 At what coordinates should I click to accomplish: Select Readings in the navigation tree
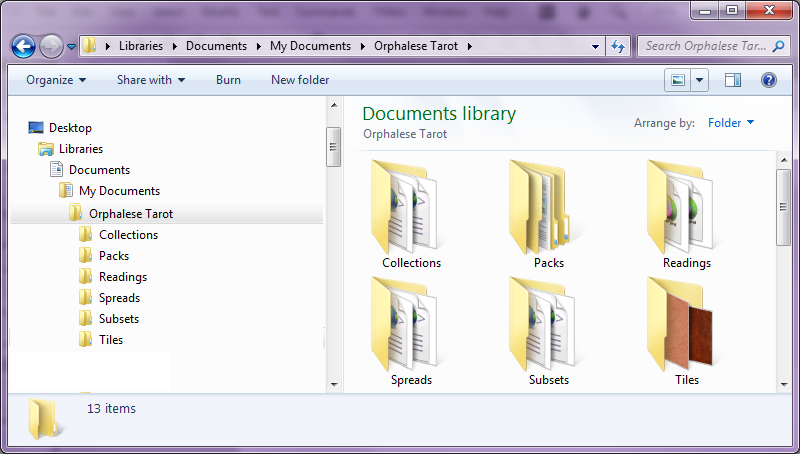113,277
